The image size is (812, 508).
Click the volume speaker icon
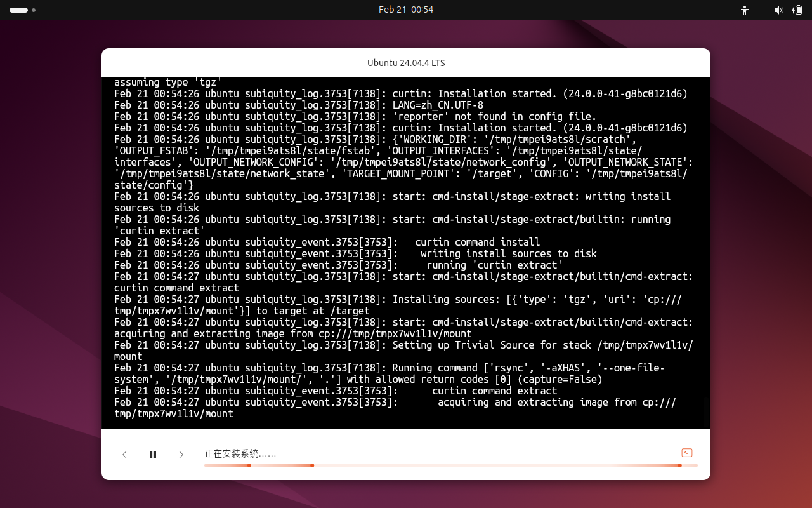pyautogui.click(x=778, y=10)
